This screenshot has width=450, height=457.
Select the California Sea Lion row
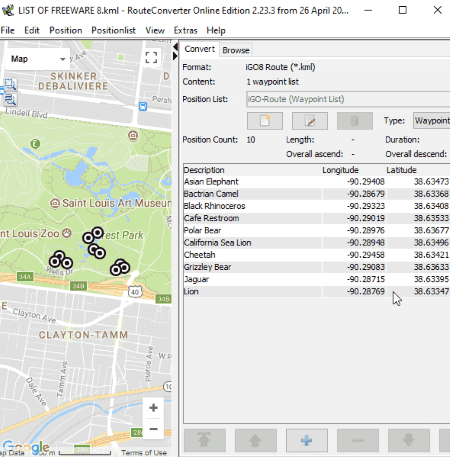(317, 243)
